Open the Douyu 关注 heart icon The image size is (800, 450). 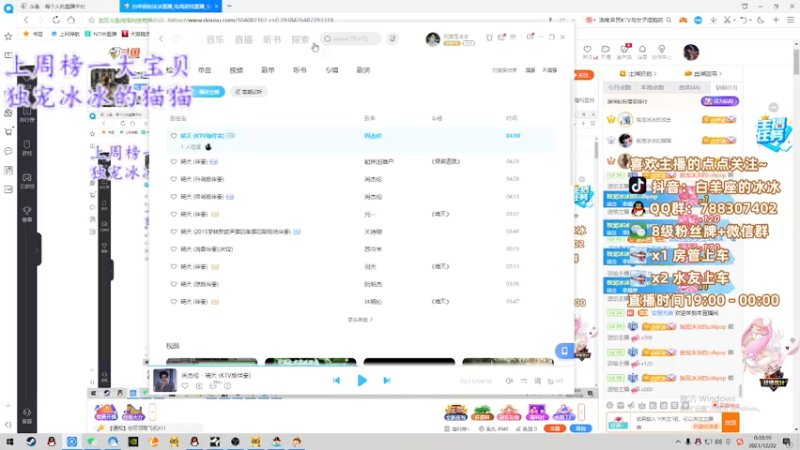pyautogui.click(x=587, y=51)
